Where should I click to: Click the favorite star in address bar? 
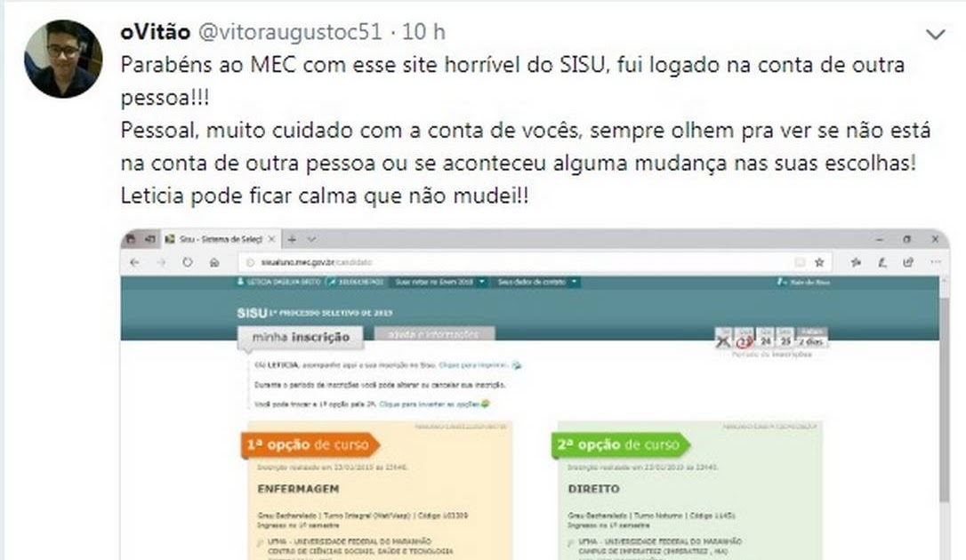(818, 262)
